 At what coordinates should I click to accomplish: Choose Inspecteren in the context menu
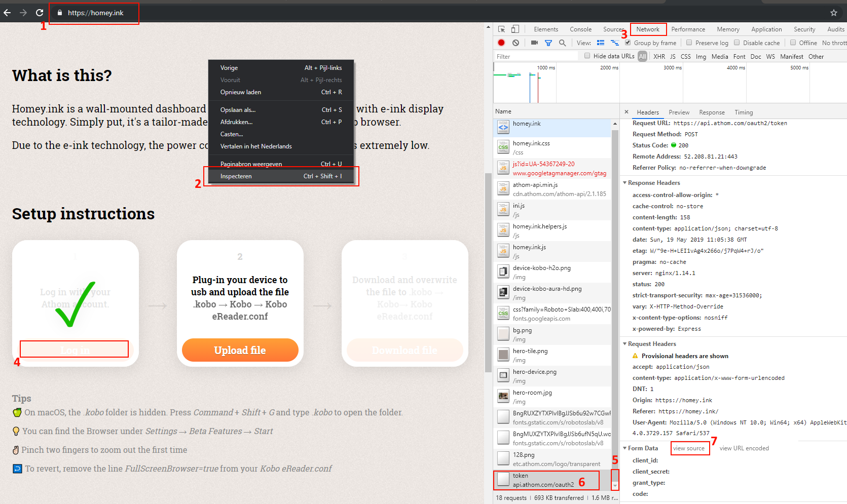(281, 176)
